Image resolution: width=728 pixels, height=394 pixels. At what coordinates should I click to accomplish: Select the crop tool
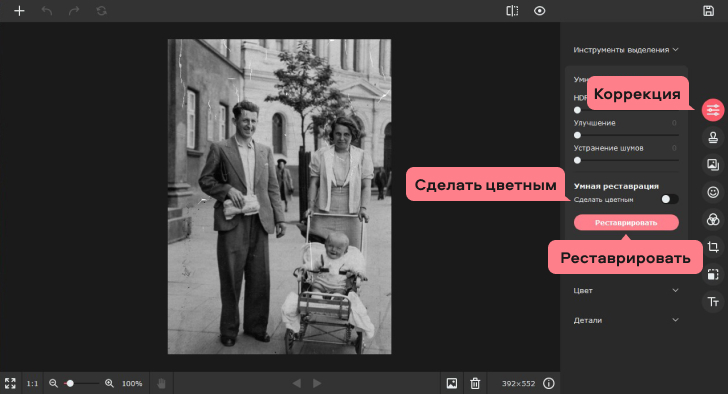tap(713, 247)
